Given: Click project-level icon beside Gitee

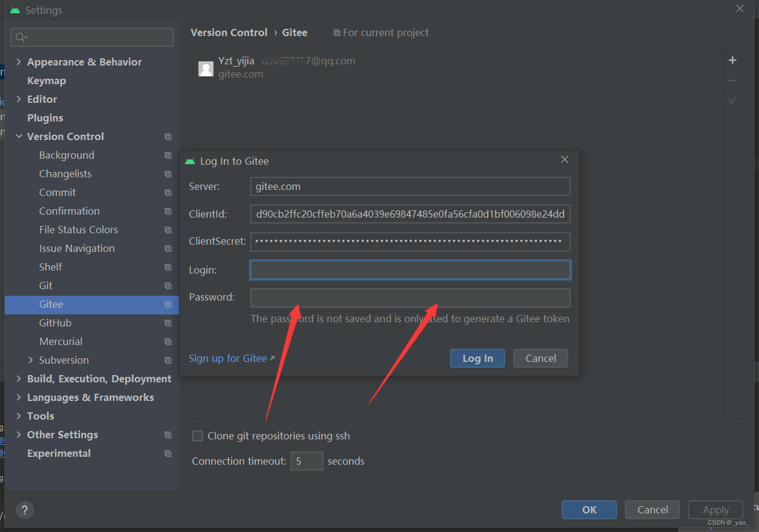Looking at the screenshot, I should (168, 304).
